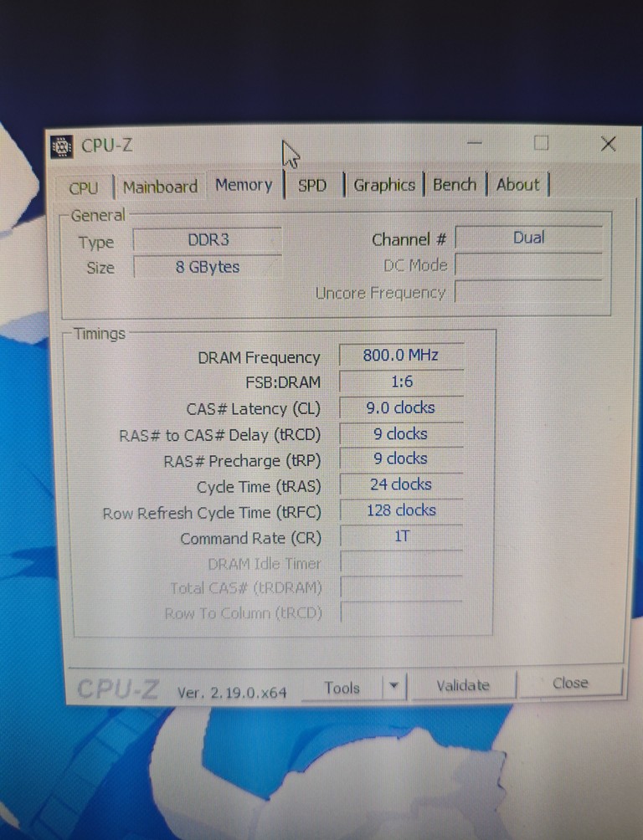Screen dimensions: 643x840
Task: Click the Dual channel value field
Action: 529,238
